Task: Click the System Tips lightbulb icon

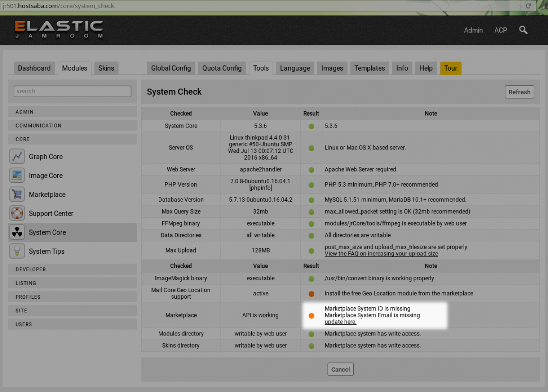Action: (x=17, y=251)
